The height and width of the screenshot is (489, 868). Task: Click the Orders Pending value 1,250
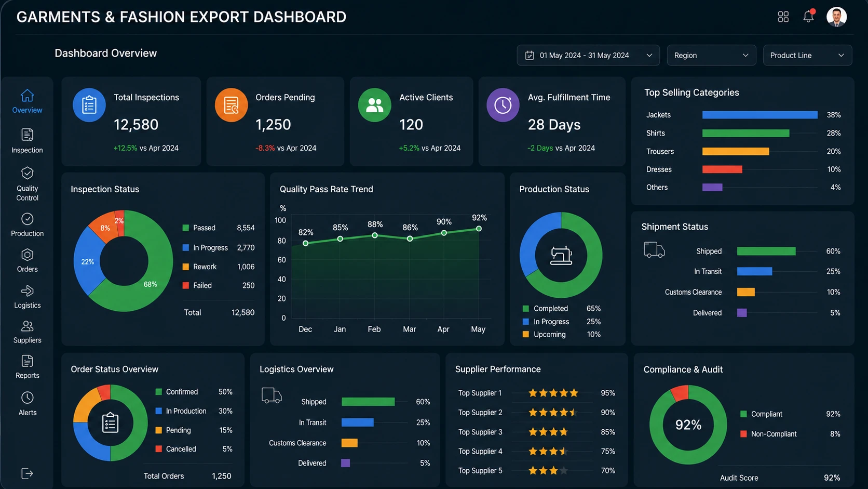coord(273,125)
